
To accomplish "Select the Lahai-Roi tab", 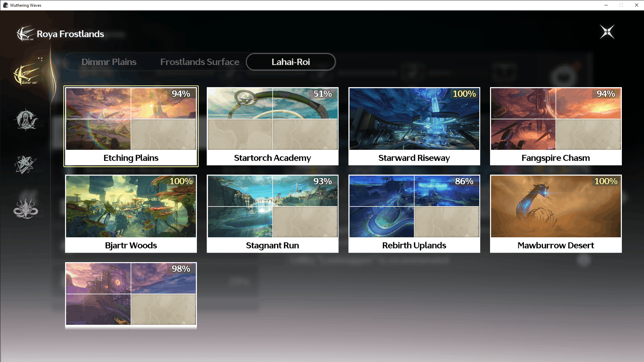I will (x=290, y=62).
